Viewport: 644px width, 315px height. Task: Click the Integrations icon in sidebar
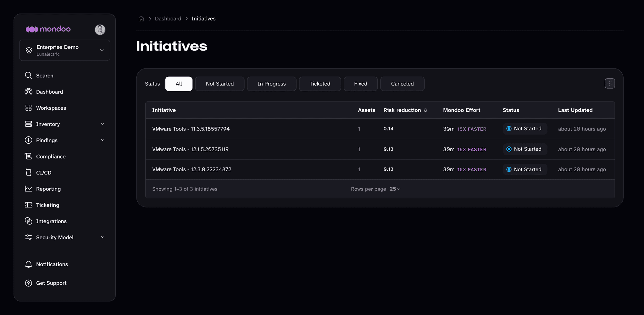pyautogui.click(x=28, y=221)
